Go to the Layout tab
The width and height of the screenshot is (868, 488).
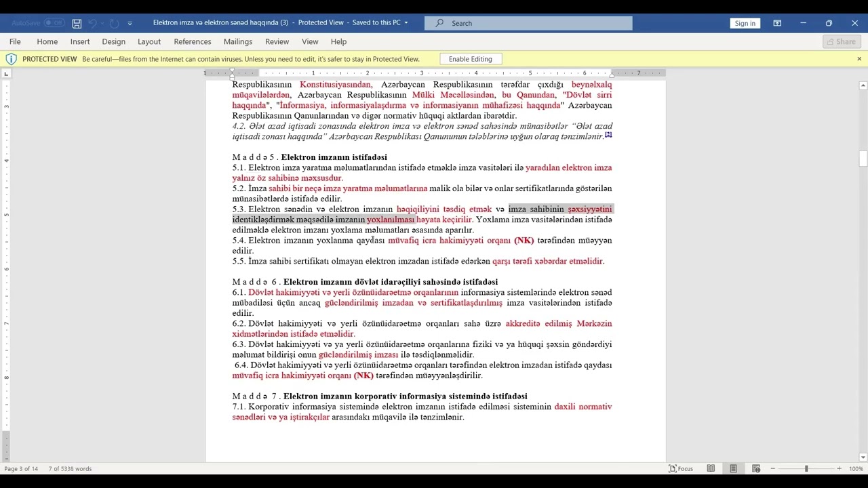(x=149, y=41)
